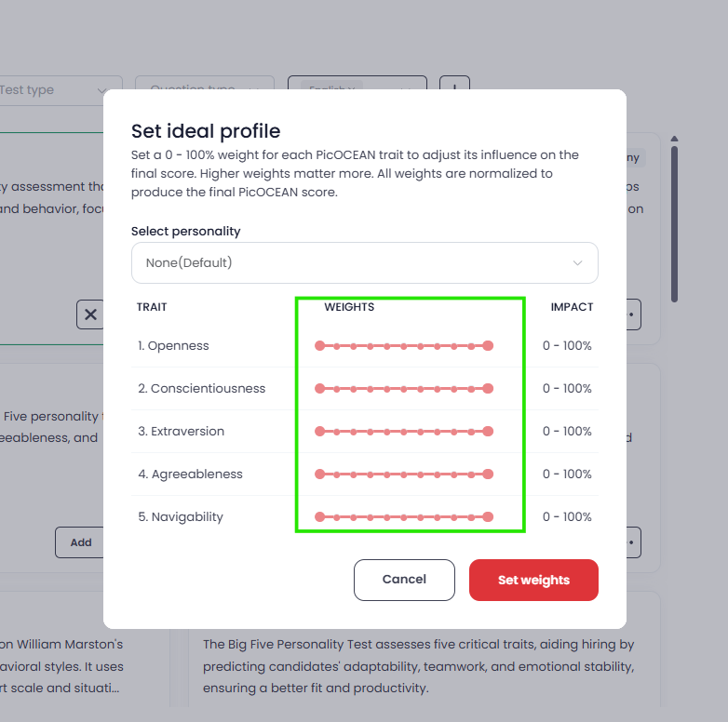Click the scrollbar up arrow

[675, 139]
